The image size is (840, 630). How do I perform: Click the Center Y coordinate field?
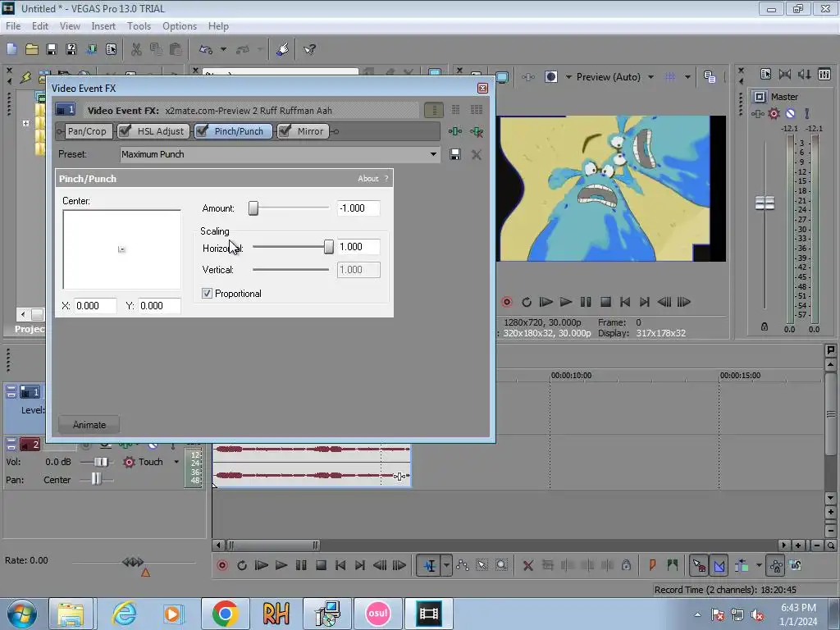coord(159,306)
